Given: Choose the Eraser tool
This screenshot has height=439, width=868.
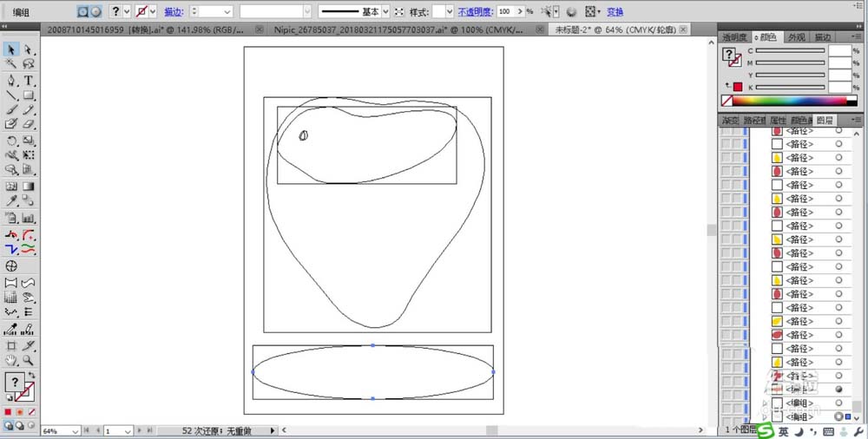Looking at the screenshot, I should (x=29, y=124).
